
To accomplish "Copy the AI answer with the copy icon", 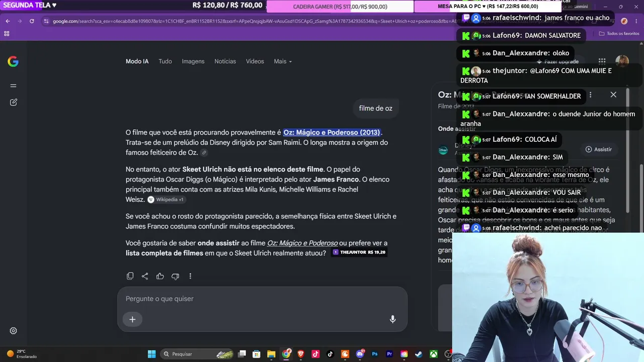I will pos(130,276).
